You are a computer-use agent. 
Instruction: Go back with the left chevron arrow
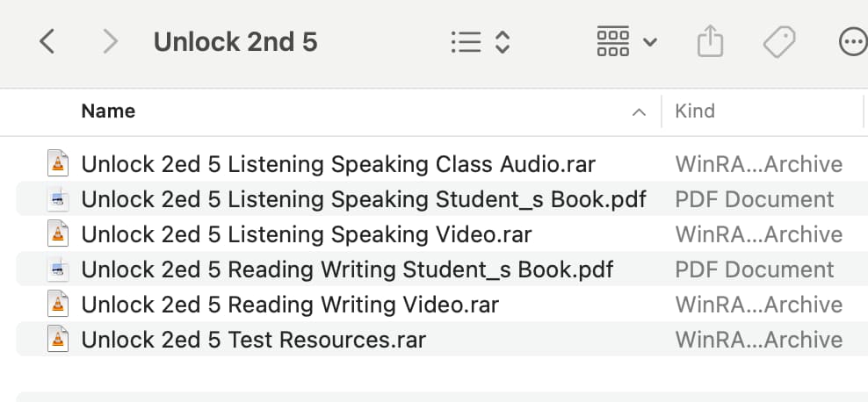[x=47, y=42]
